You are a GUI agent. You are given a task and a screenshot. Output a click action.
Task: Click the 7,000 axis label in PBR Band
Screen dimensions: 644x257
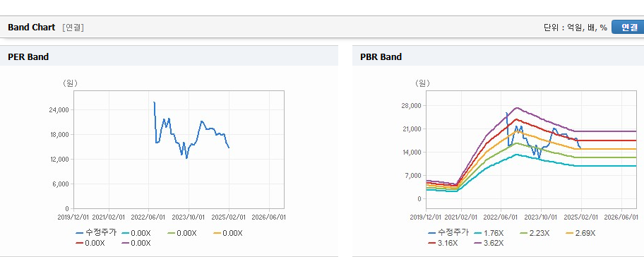[413, 176]
